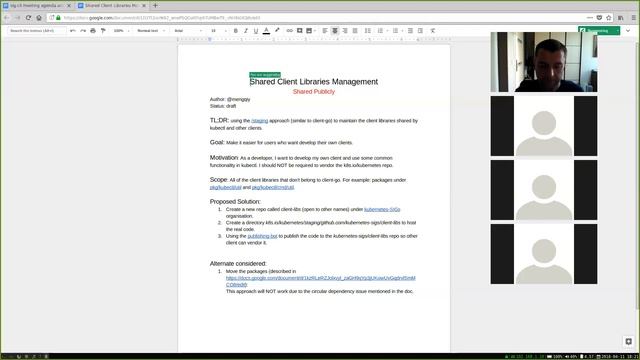Open the page actions ellipsis menu
This screenshot has height=360, width=640.
(589, 18)
